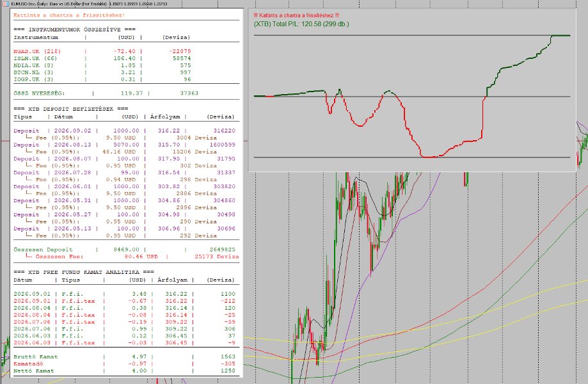Click the 8469.00 total deposit value
588x384 pixels.
(126, 250)
